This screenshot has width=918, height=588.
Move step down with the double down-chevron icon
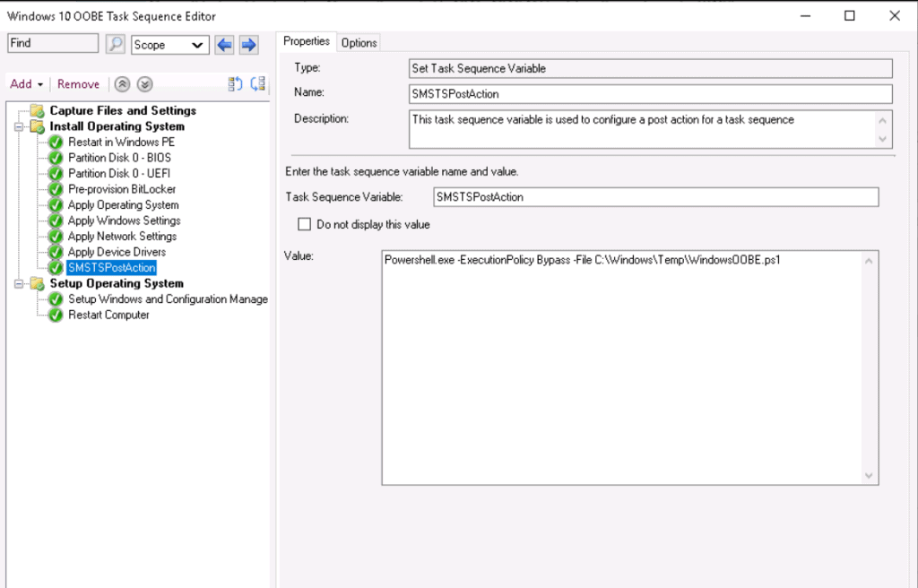pos(144,84)
